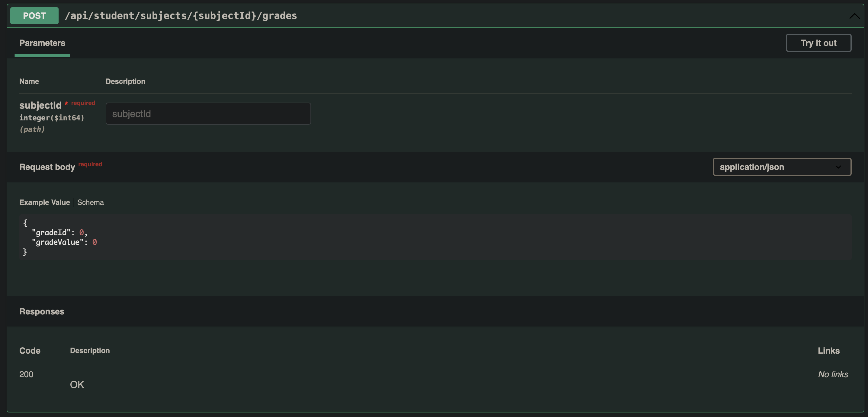Focus the subjectId input field
This screenshot has width=868, height=417.
208,113
